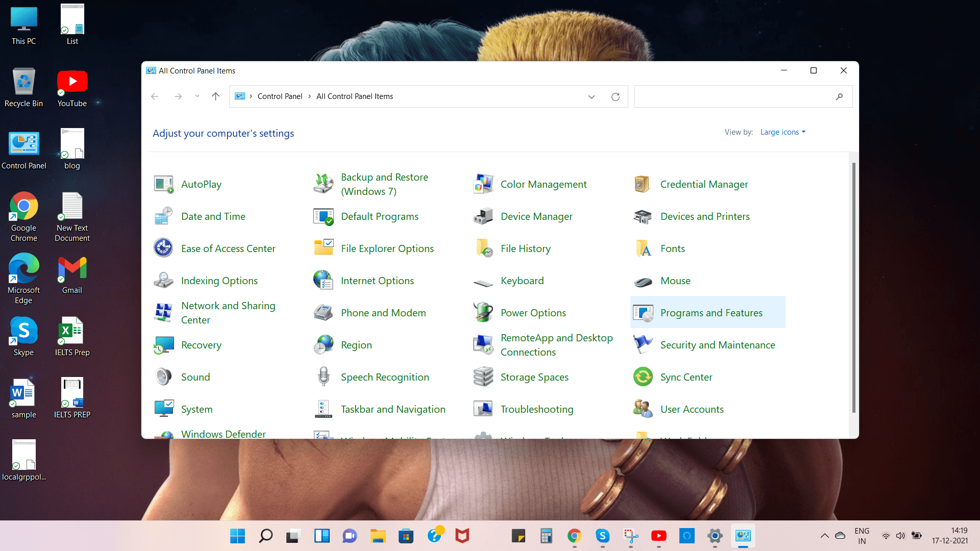
Task: Click the Fonts folder icon
Action: tap(643, 248)
